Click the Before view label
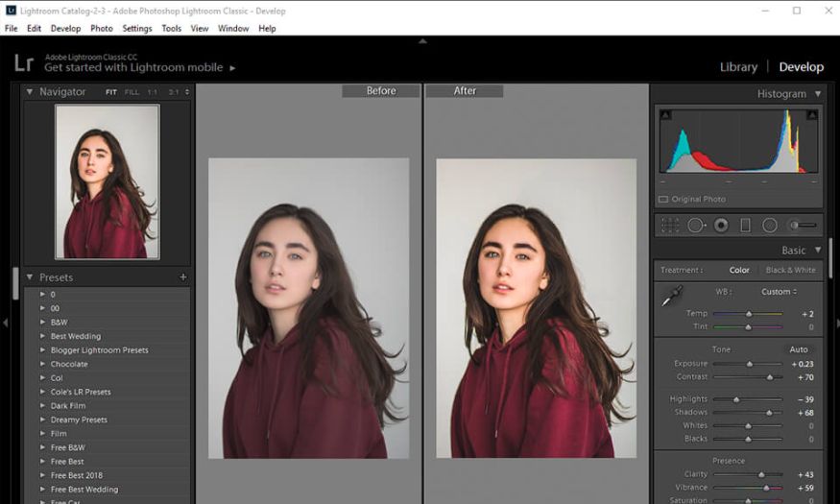The image size is (840, 504). tap(381, 91)
